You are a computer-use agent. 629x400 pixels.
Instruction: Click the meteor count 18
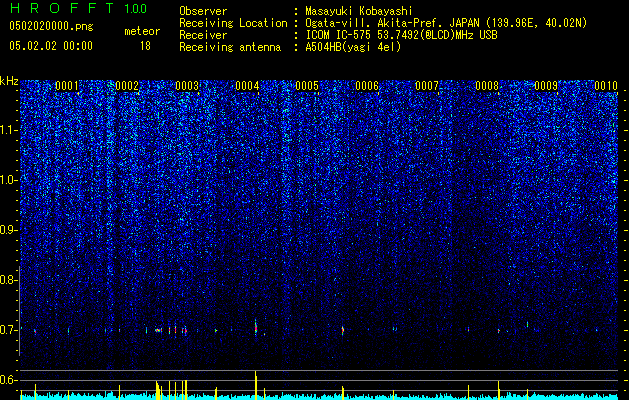tap(145, 46)
